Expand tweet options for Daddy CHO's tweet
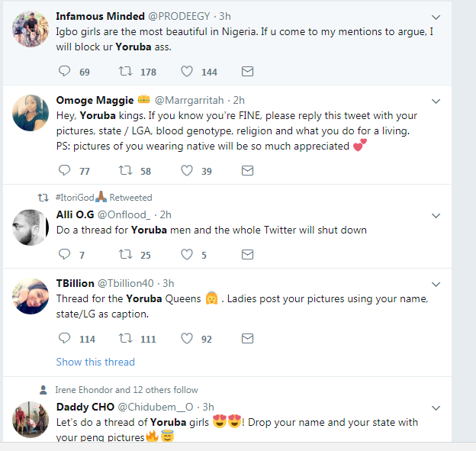Image resolution: width=476 pixels, height=451 pixels. click(436, 408)
